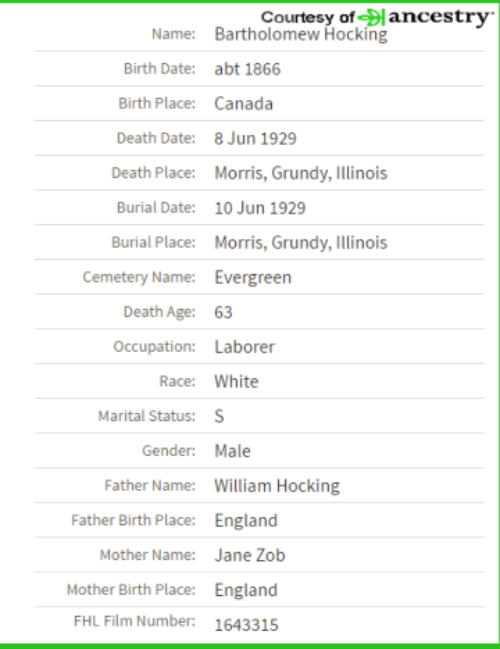
Task: Click the FHL film number 1643315
Action: click(x=247, y=625)
